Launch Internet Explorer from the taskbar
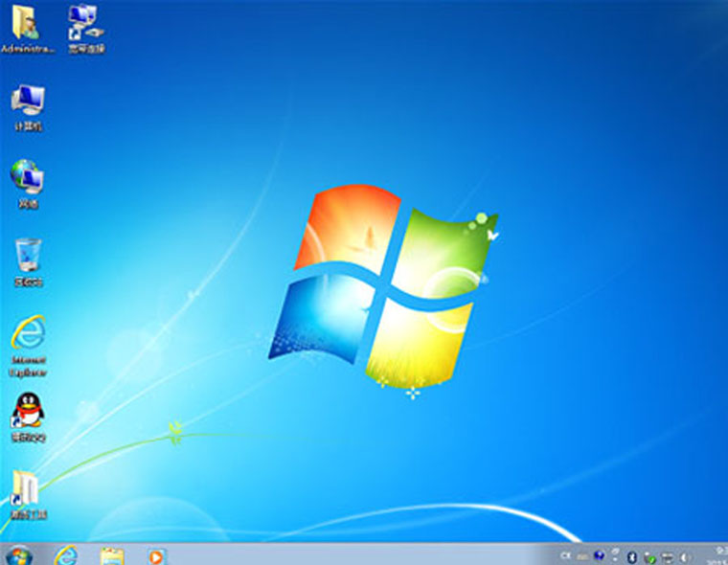 click(x=66, y=555)
